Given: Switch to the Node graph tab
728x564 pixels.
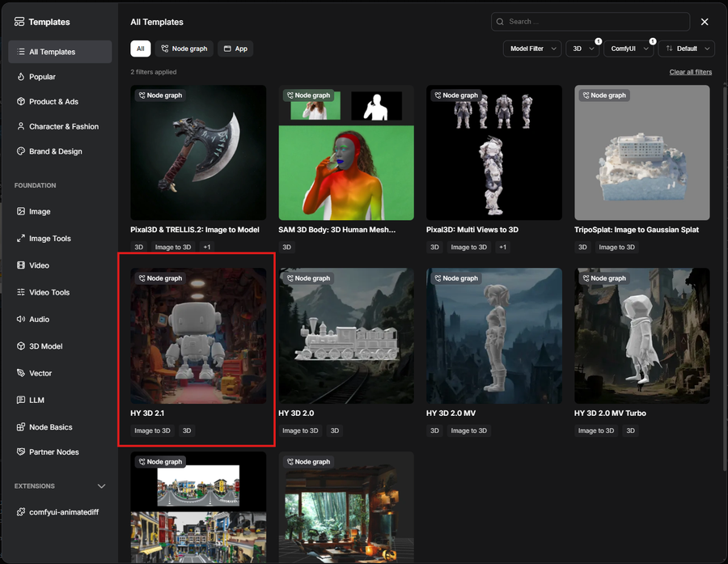Looking at the screenshot, I should point(184,49).
